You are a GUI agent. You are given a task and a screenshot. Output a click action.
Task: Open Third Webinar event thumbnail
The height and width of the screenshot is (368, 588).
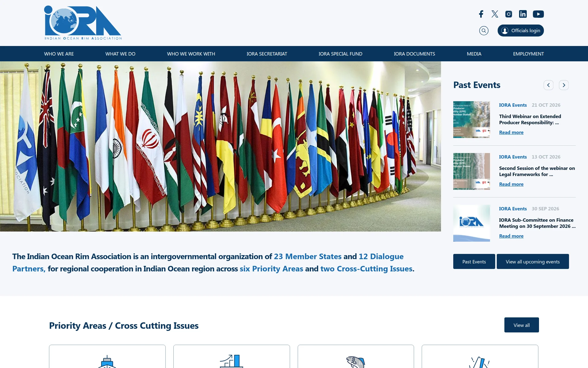pyautogui.click(x=472, y=120)
